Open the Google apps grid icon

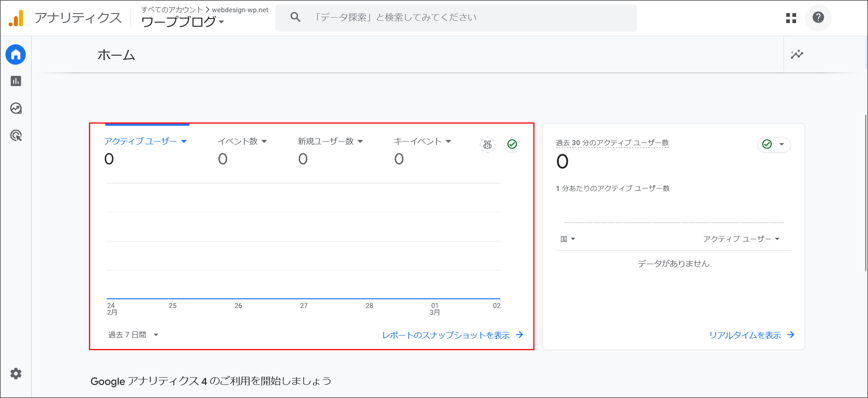(x=791, y=18)
